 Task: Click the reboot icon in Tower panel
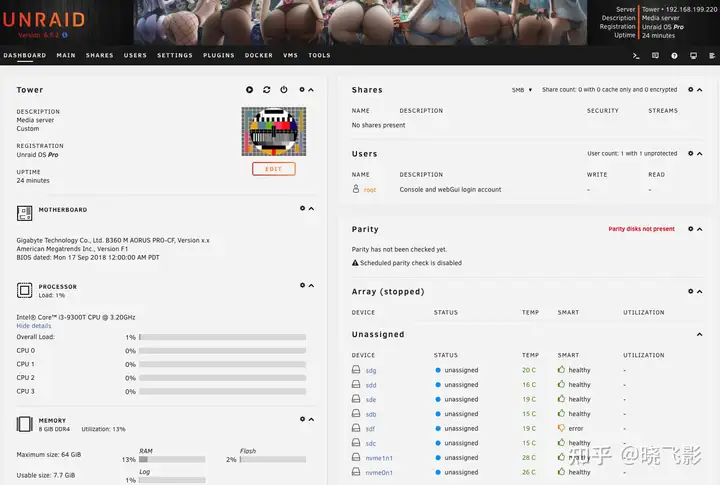pos(267,90)
